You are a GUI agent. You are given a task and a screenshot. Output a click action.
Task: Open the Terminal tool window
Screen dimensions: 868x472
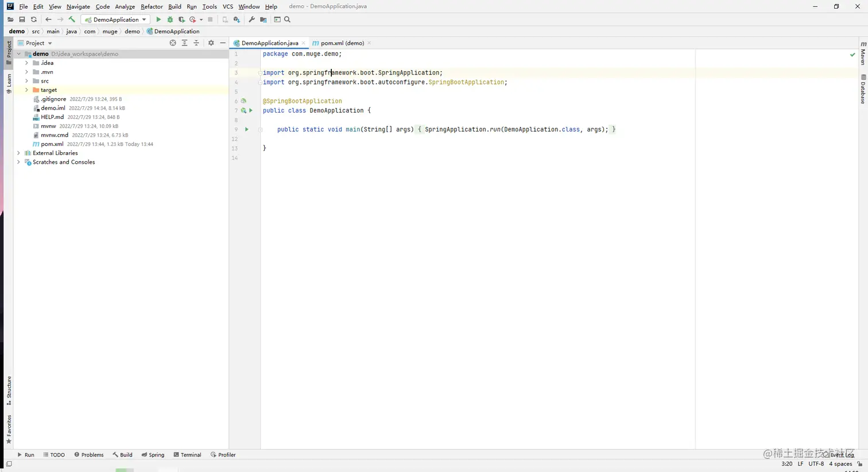tap(187, 455)
